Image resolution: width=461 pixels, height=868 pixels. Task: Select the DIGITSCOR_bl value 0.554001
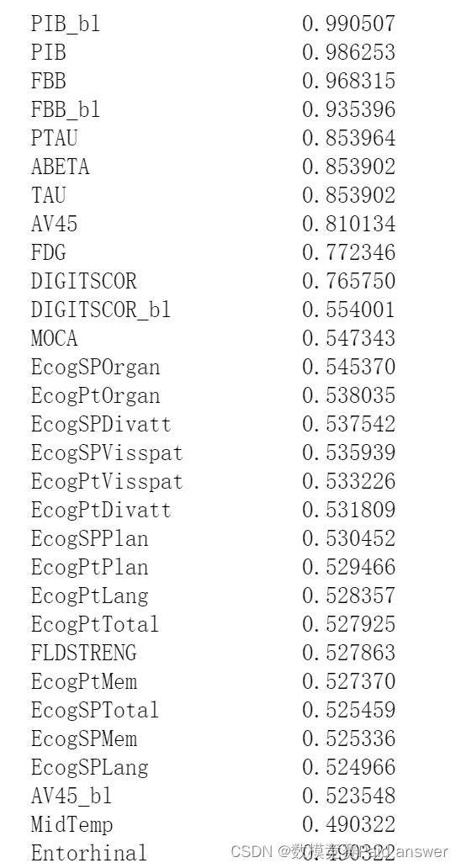pyautogui.click(x=348, y=310)
